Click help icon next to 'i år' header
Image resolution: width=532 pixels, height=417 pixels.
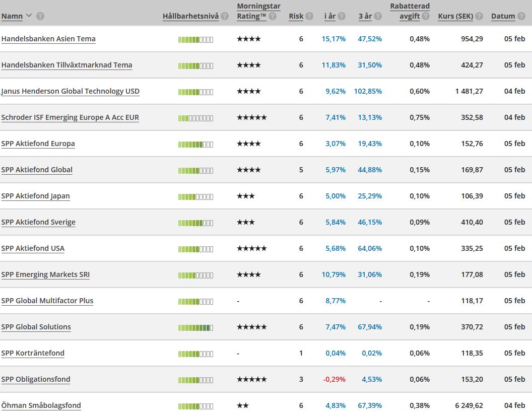pyautogui.click(x=342, y=16)
